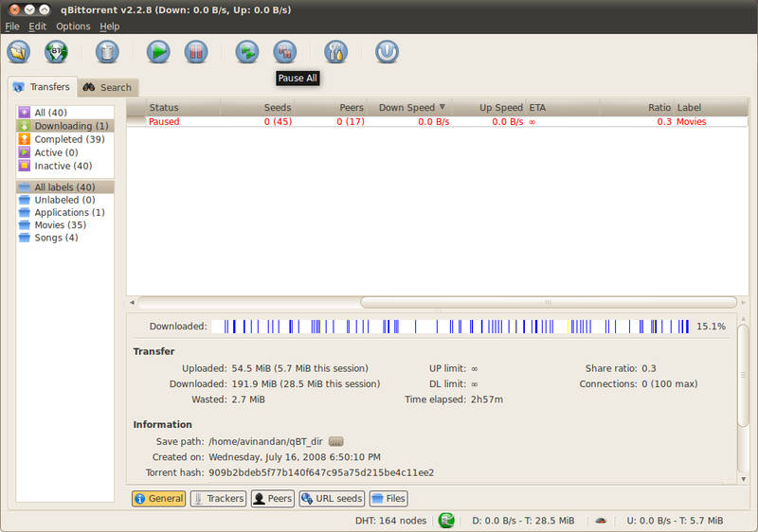The image size is (758, 532).
Task: Select Applications (1) label
Action: pyautogui.click(x=64, y=212)
